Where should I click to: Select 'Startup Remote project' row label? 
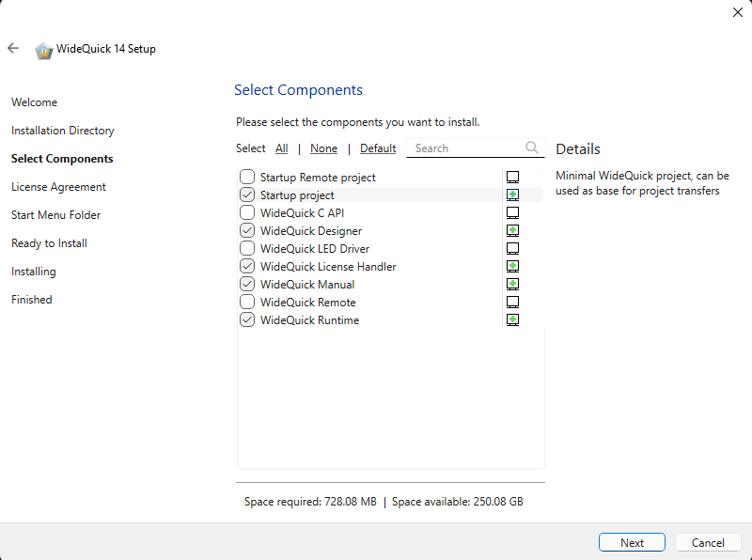(x=318, y=178)
